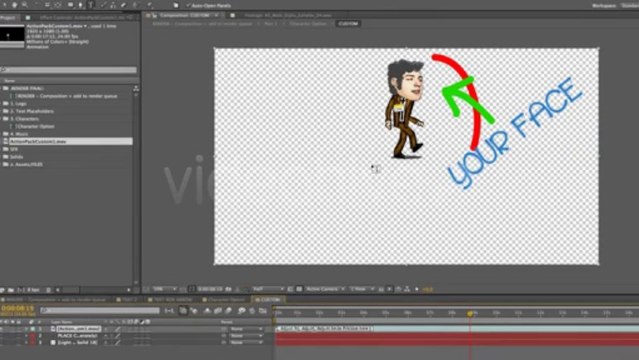Viewport: 639px width, 360px height.
Task: Toggle the transparency grid button
Action: click(x=299, y=289)
